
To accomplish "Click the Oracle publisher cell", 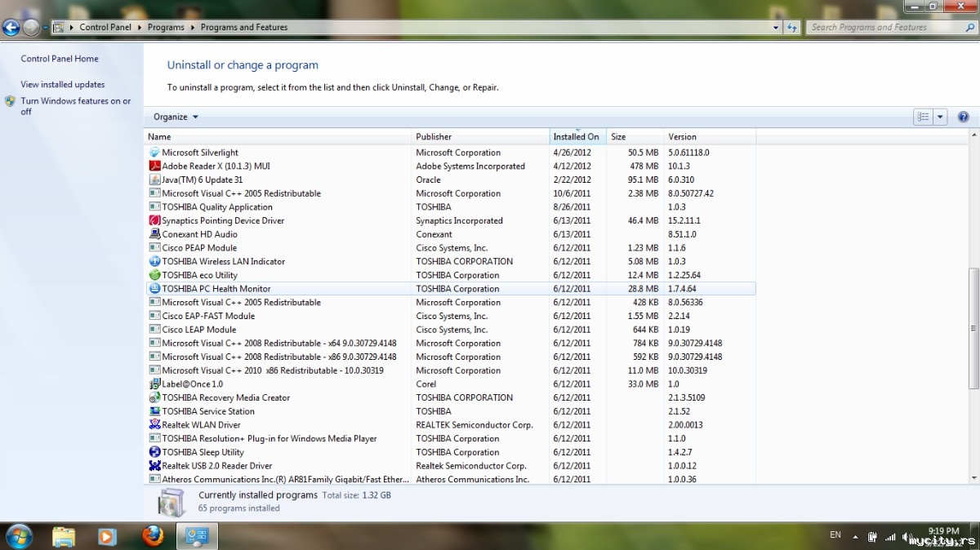I will [428, 180].
